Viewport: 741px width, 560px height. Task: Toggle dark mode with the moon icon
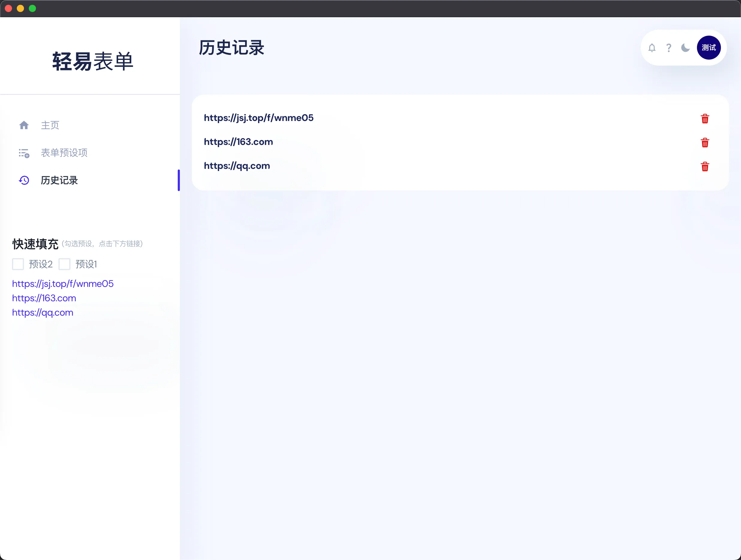click(x=685, y=48)
